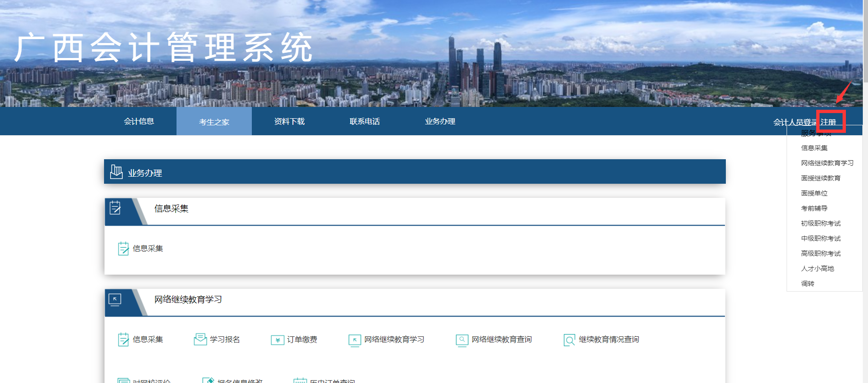The height and width of the screenshot is (383, 868).
Task: Click the books icon in the 业务办理 header bar
Action: tap(116, 172)
